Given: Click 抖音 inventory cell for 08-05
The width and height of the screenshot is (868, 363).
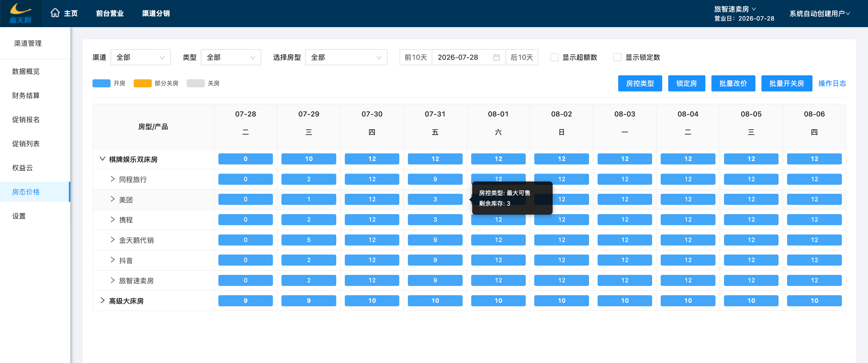Looking at the screenshot, I should (751, 260).
